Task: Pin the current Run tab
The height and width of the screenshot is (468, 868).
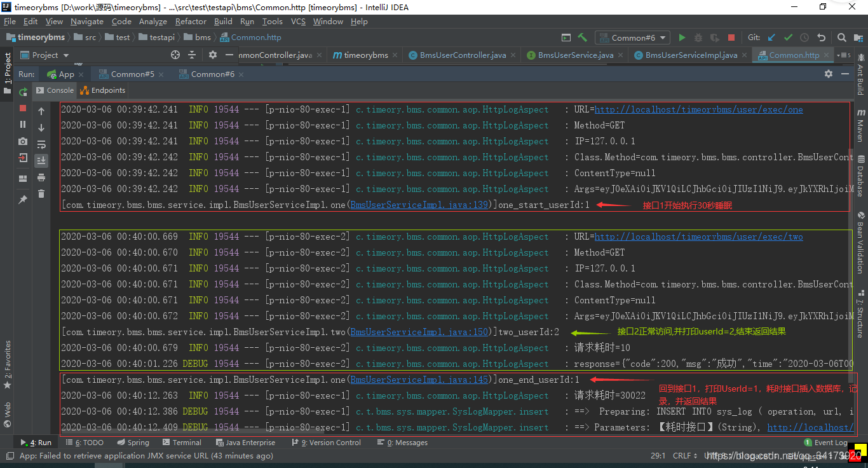Action: click(23, 200)
